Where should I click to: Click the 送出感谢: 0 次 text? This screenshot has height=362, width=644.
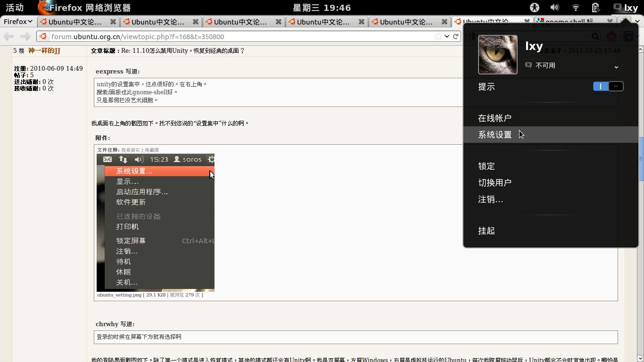click(x=33, y=82)
